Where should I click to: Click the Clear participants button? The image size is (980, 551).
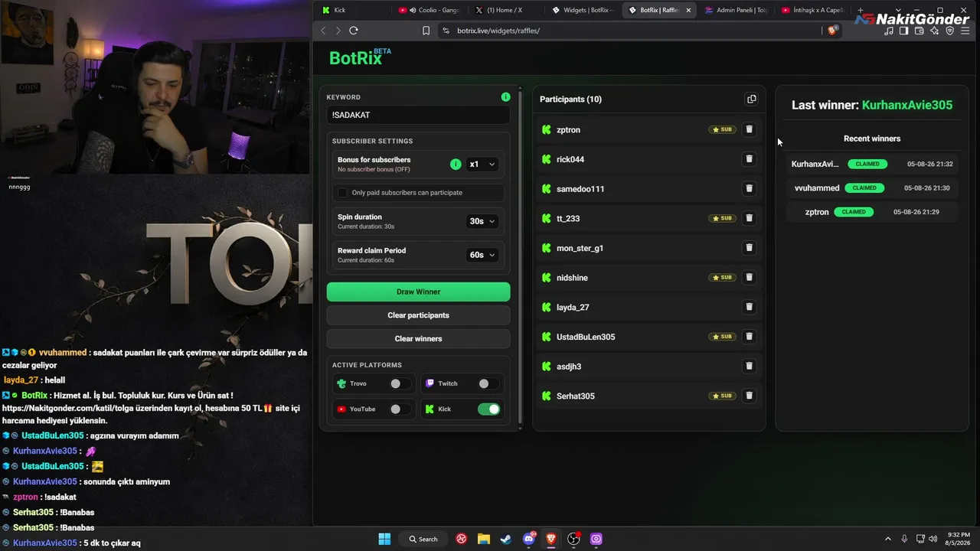coord(418,315)
